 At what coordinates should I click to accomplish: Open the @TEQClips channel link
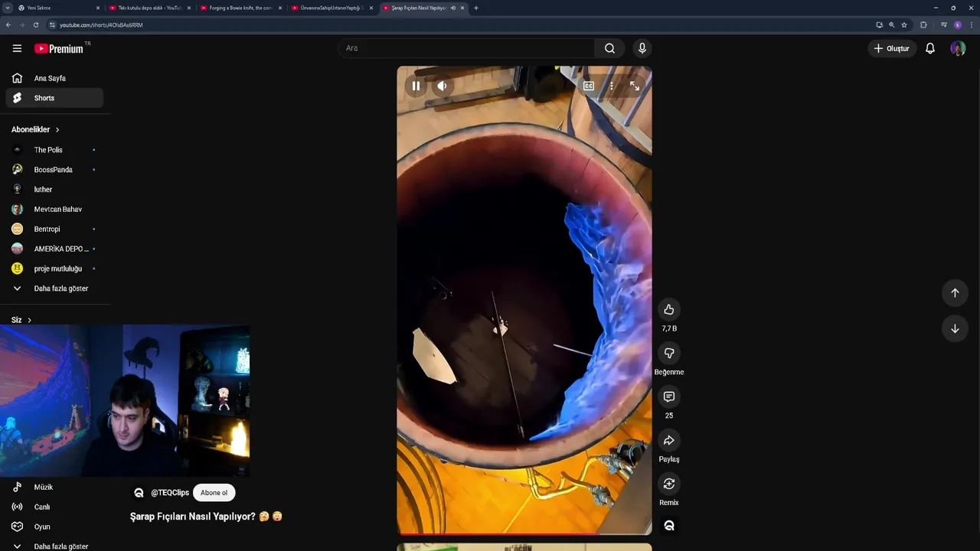tap(170, 493)
